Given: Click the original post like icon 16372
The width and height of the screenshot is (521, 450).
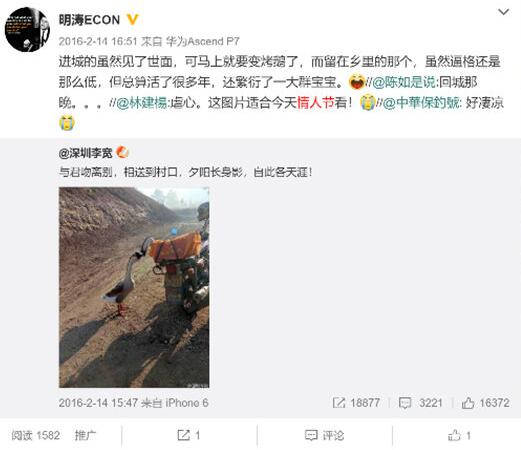Looking at the screenshot, I should pos(485,403).
